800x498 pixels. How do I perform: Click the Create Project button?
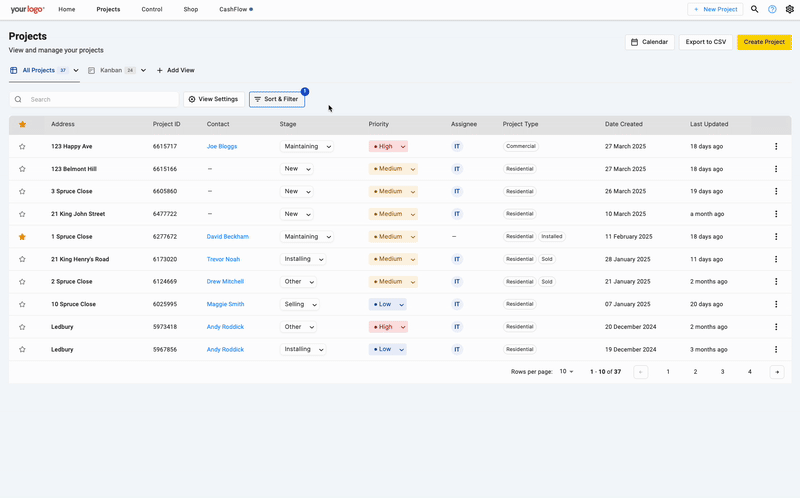point(764,42)
